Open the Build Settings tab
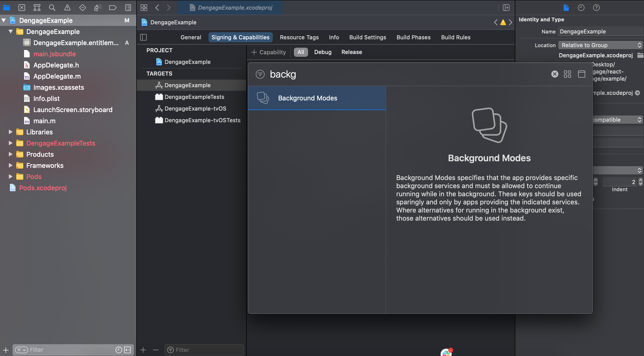This screenshot has height=356, width=644. click(x=368, y=37)
